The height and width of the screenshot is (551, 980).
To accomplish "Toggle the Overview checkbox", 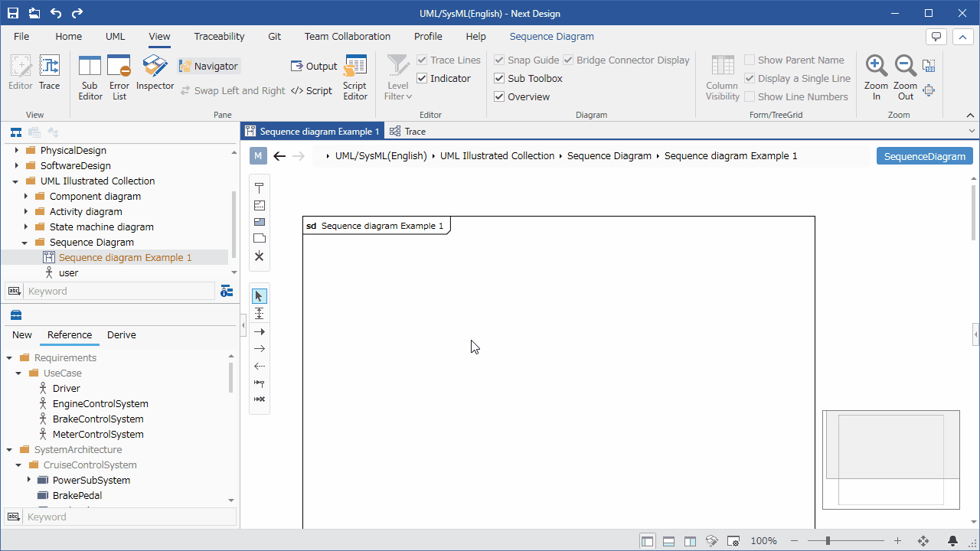I will tap(499, 96).
